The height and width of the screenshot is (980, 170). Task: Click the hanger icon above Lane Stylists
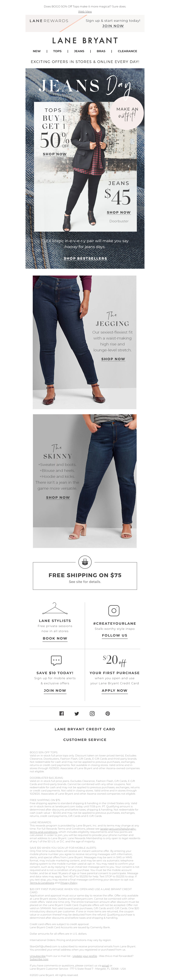[55, 608]
